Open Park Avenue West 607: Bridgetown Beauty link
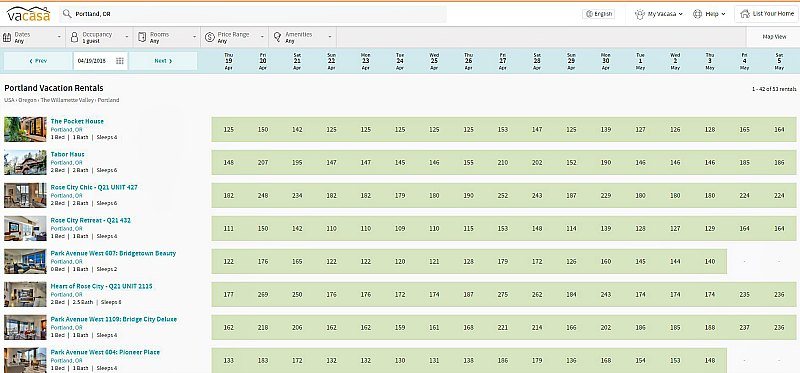Viewport: 800px width, 373px height. click(x=113, y=253)
